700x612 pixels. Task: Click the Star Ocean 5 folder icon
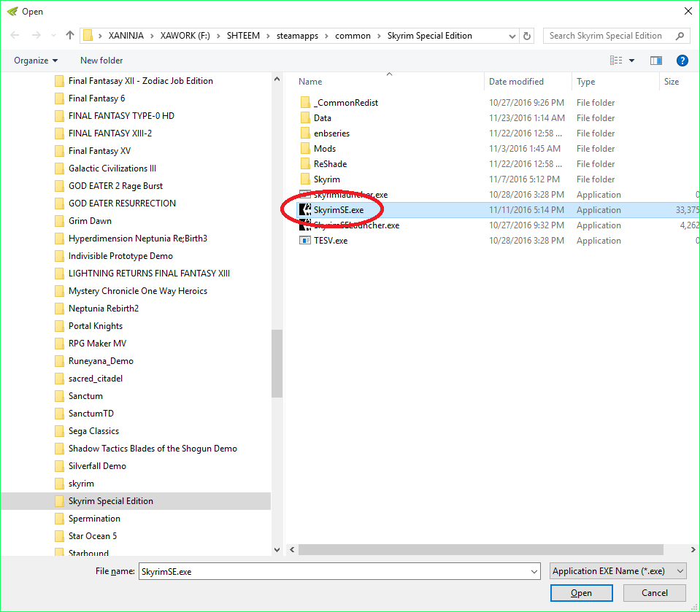59,536
